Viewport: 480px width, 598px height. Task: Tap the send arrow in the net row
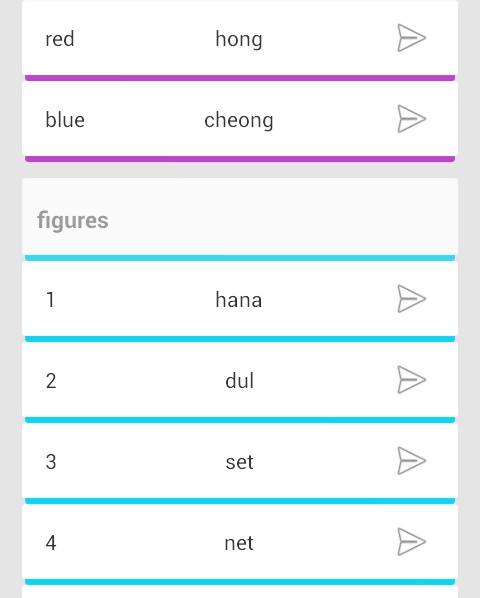(x=411, y=542)
